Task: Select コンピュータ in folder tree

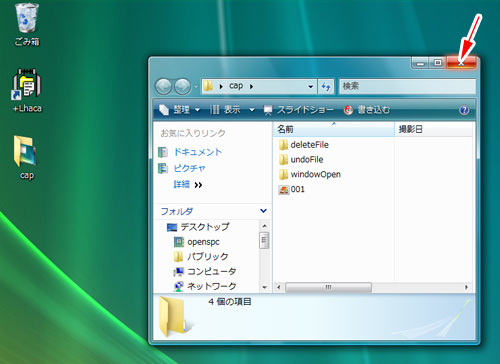Action: point(204,271)
